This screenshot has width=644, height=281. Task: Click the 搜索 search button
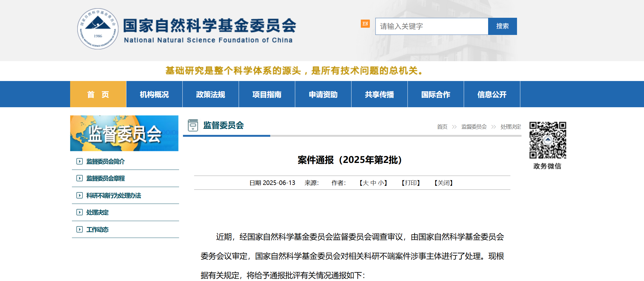coord(503,26)
